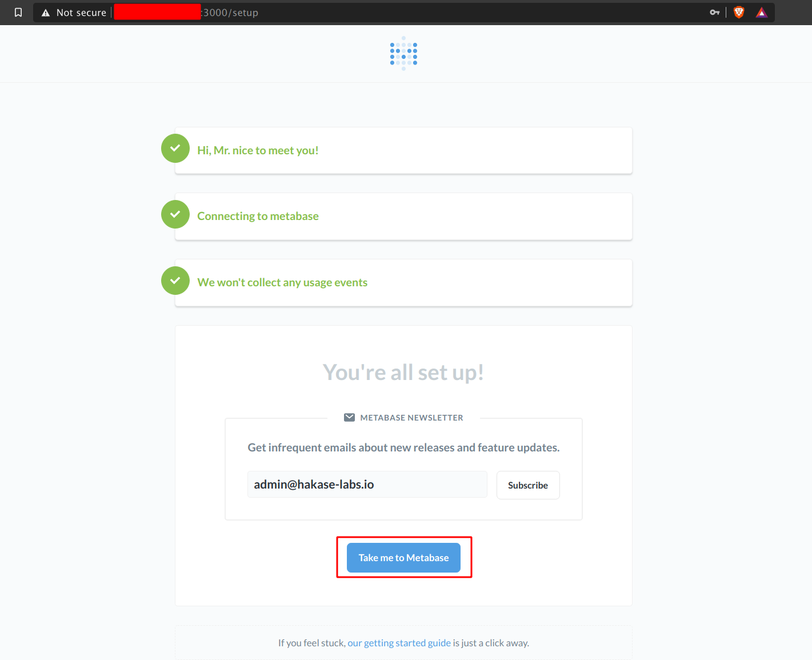Click the Not secure warning triangle
This screenshot has width=812, height=660.
[x=46, y=13]
